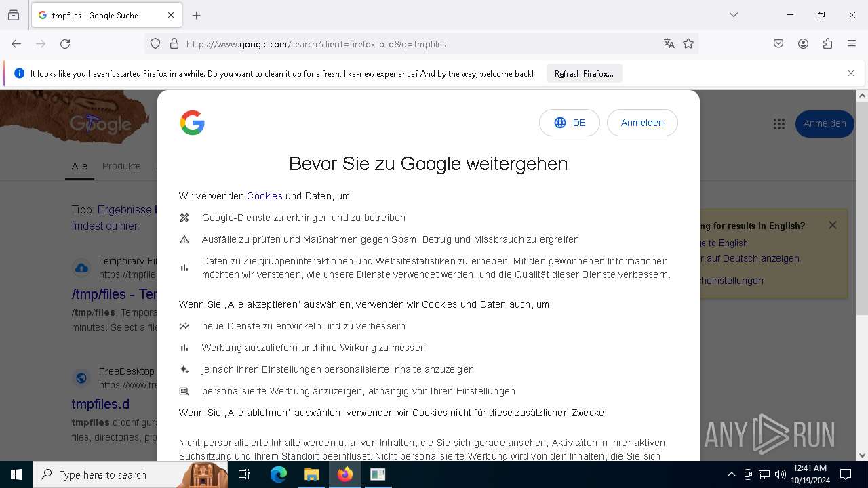Open a new tab with plus button
Image resolution: width=868 pixels, height=488 pixels.
pyautogui.click(x=197, y=15)
